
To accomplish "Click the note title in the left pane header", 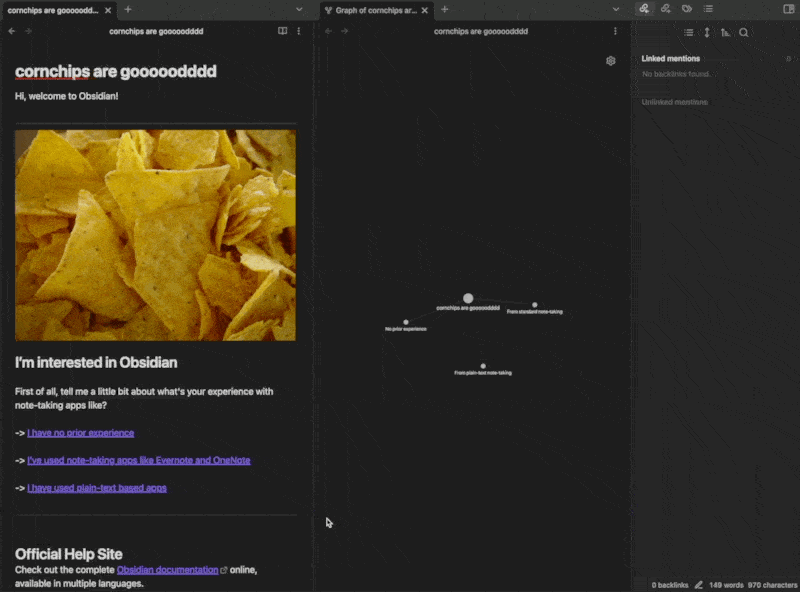I will pos(156,31).
